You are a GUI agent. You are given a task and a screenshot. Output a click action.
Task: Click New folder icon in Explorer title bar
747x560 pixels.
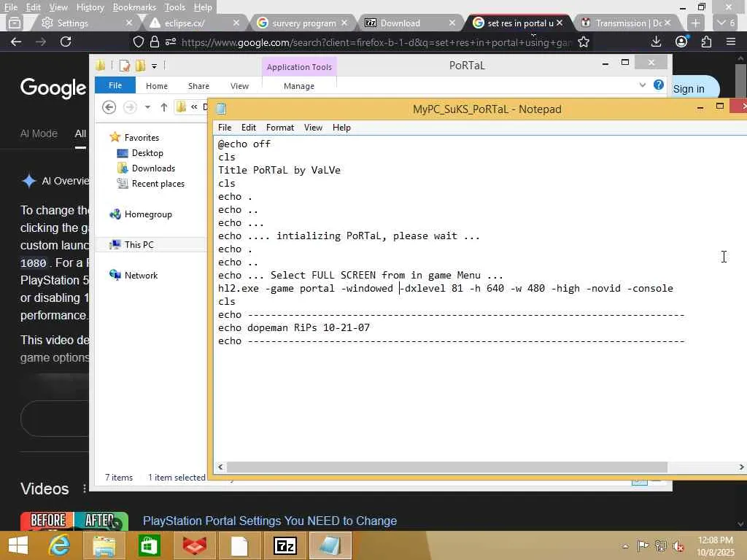pyautogui.click(x=140, y=66)
